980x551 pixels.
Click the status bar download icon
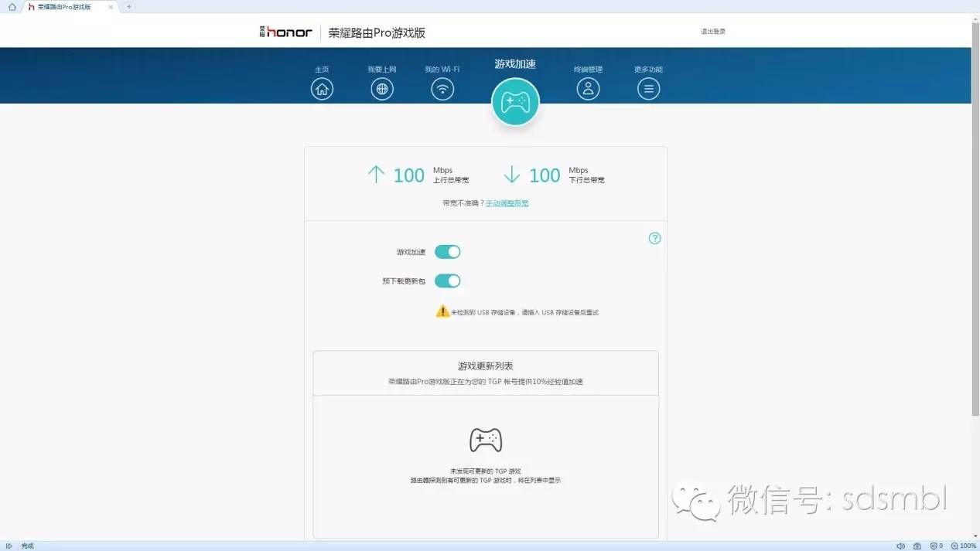tap(917, 546)
